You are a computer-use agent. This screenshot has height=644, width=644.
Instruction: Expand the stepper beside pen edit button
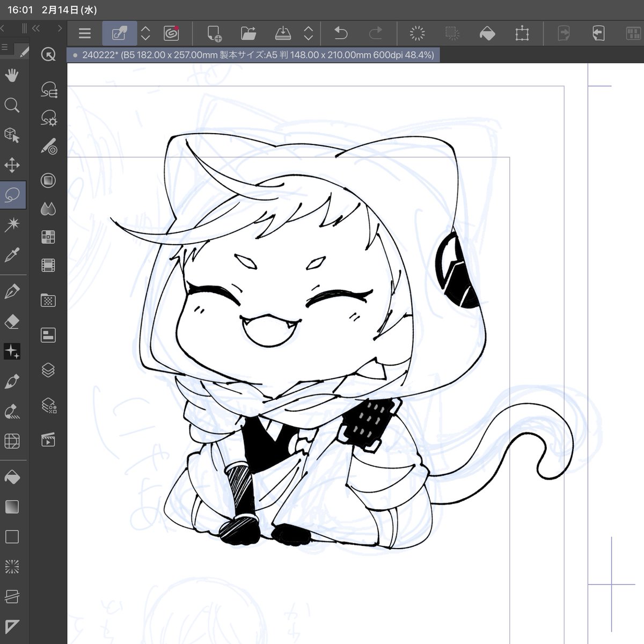tap(145, 34)
